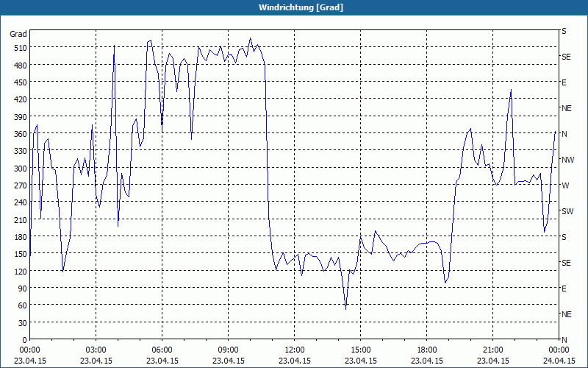Click the 'Grad' unit label on the y-axis
This screenshot has width=588, height=368.
click(x=18, y=34)
